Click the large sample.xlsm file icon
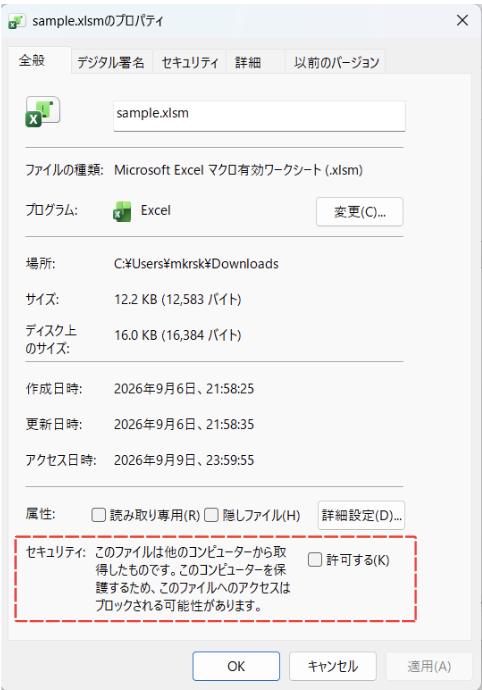The width and height of the screenshot is (482, 690). click(x=42, y=112)
